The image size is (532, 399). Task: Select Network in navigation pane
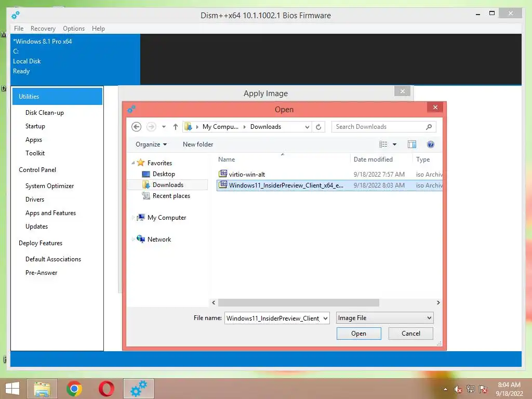pos(159,240)
